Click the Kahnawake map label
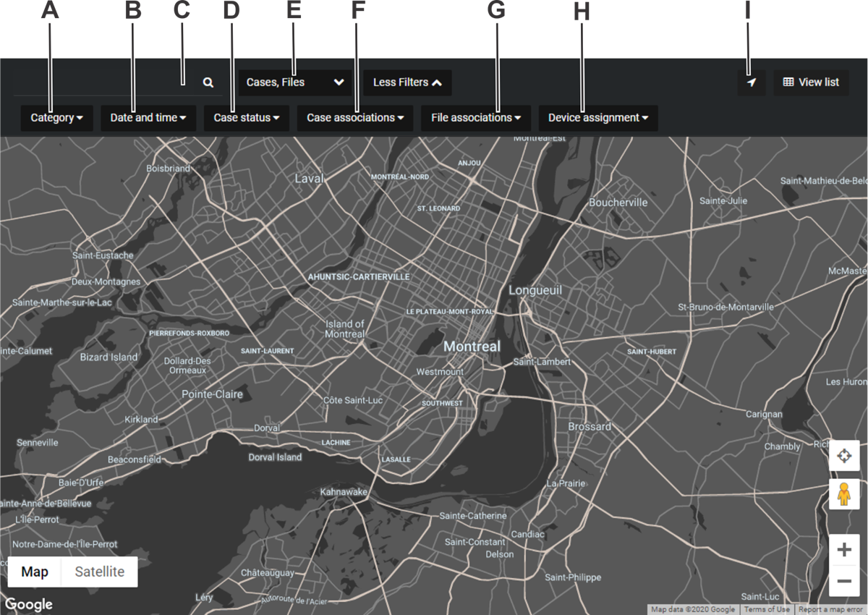Viewport: 868px width, 615px height. [344, 492]
